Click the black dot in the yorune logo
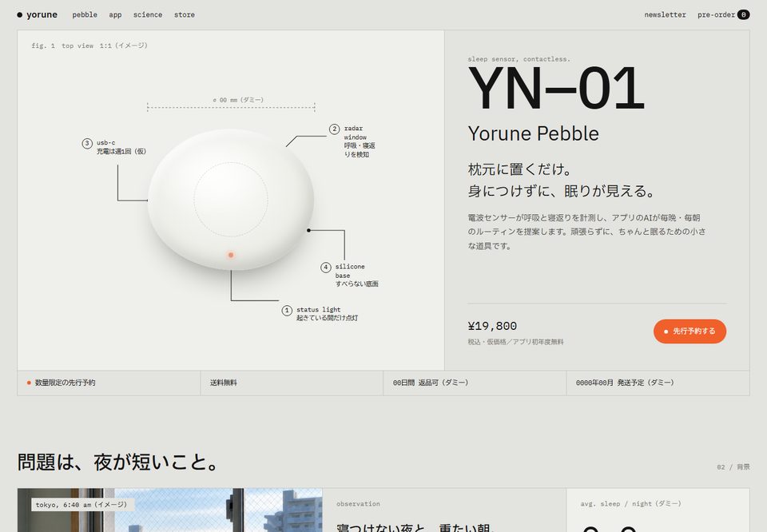The width and height of the screenshot is (767, 532). pyautogui.click(x=19, y=14)
